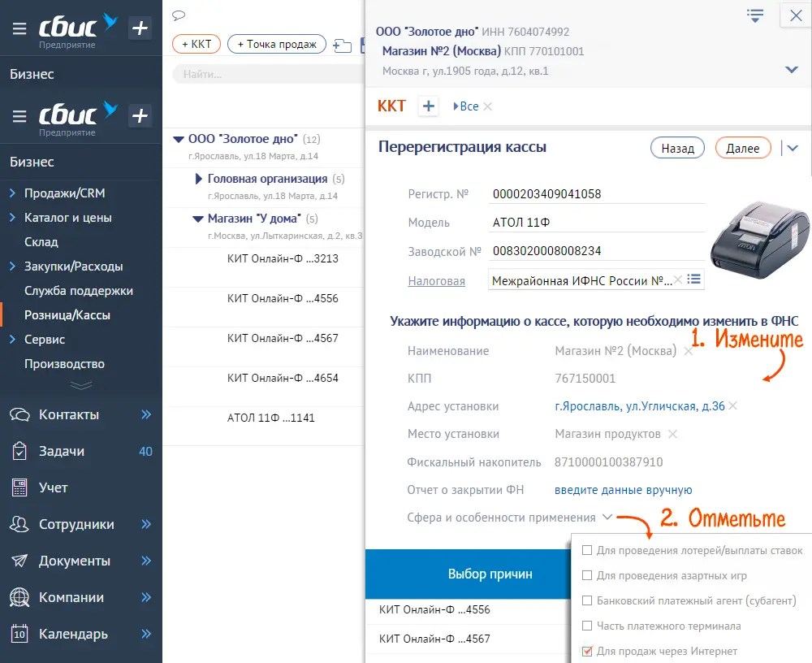Collapse Магазин "У дома" tree node
Image resolution: width=812 pixels, height=663 pixels.
198,219
